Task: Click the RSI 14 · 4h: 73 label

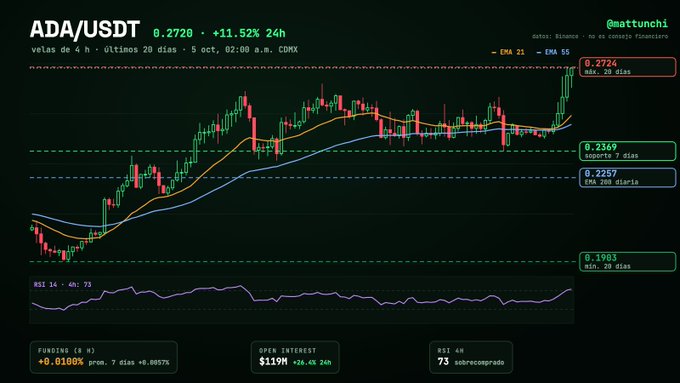Action: pyautogui.click(x=62, y=285)
